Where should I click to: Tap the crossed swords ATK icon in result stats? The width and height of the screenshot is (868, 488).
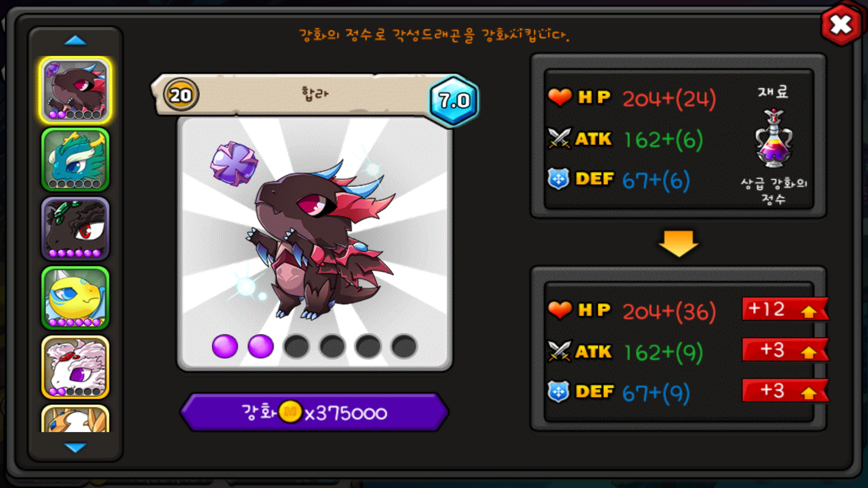(559, 351)
